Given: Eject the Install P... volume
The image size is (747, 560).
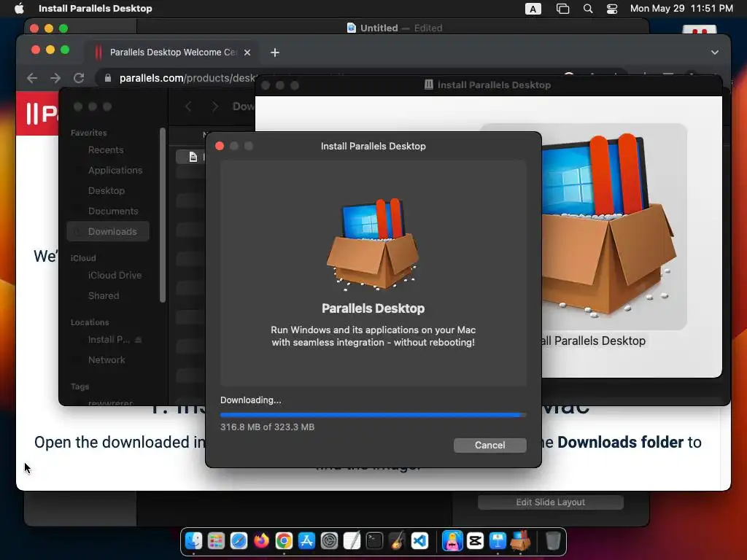Looking at the screenshot, I should pos(138,340).
